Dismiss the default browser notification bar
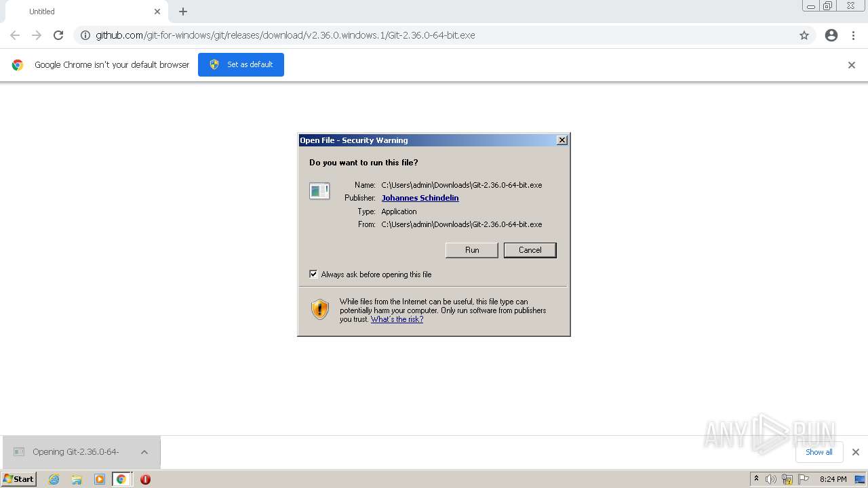This screenshot has width=868, height=488. click(x=852, y=65)
